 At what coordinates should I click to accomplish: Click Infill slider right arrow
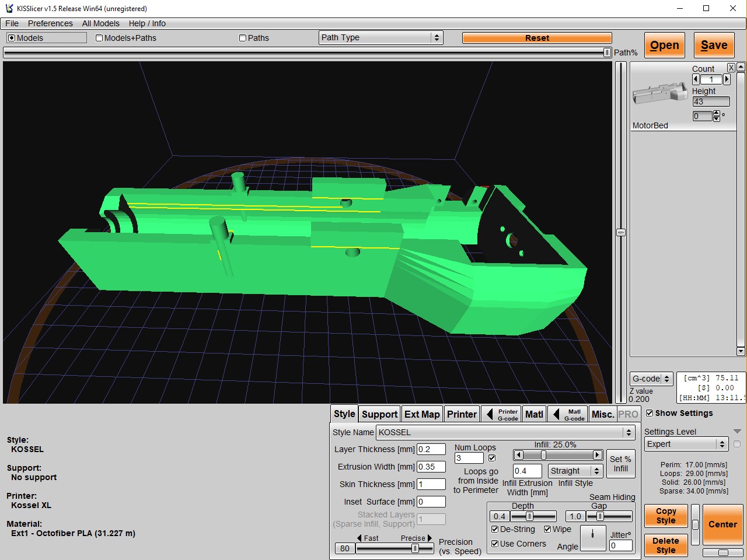click(x=597, y=455)
